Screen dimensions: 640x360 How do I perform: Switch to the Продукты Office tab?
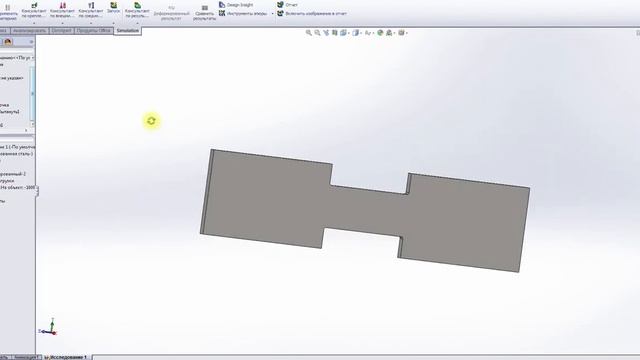(x=93, y=31)
